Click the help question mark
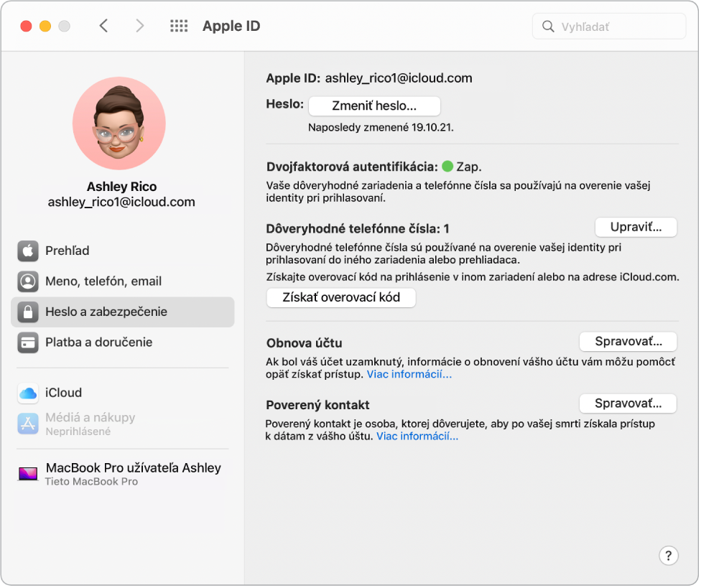701x588 pixels. [x=669, y=556]
